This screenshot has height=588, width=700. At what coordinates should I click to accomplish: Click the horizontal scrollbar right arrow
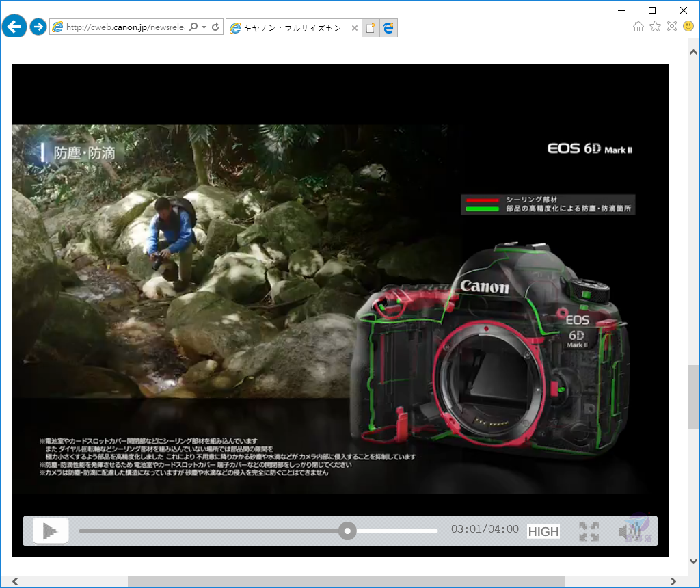tap(673, 581)
